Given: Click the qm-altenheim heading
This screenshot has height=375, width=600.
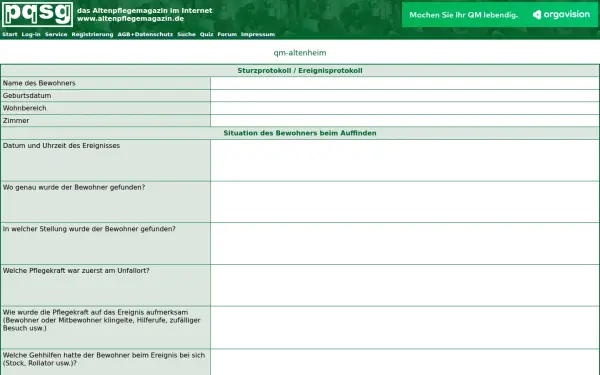Looking at the screenshot, I should [x=300, y=53].
